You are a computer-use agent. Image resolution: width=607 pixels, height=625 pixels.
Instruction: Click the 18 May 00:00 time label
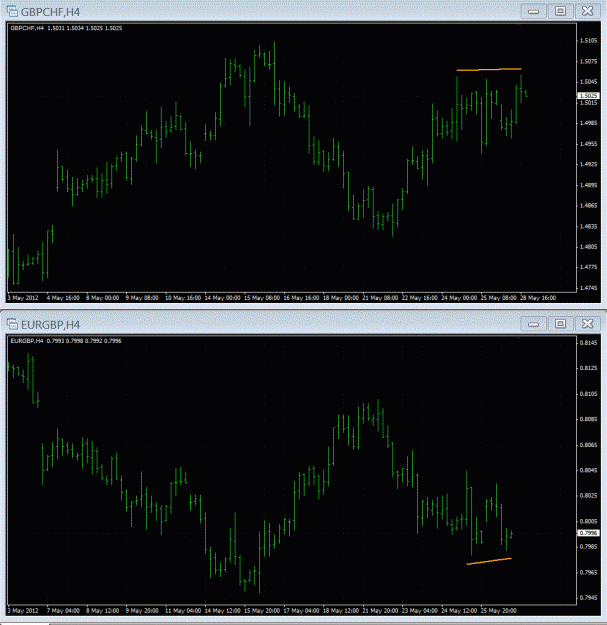(x=340, y=298)
